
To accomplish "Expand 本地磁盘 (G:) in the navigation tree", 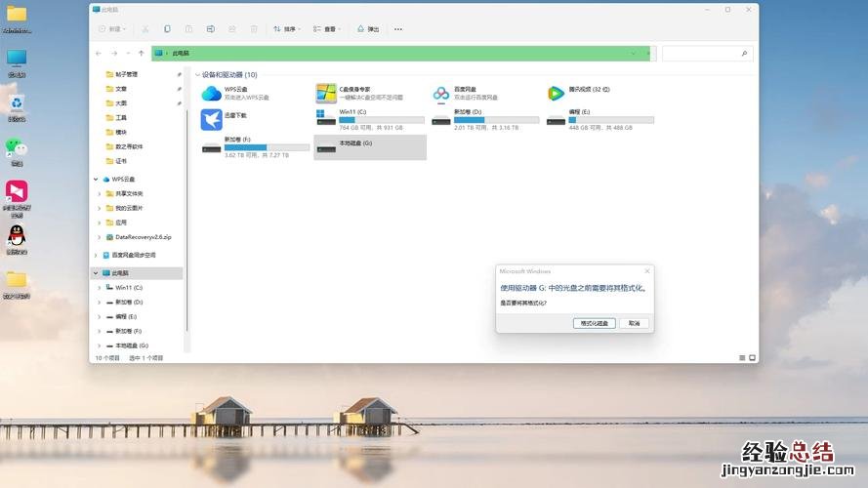I will point(100,346).
